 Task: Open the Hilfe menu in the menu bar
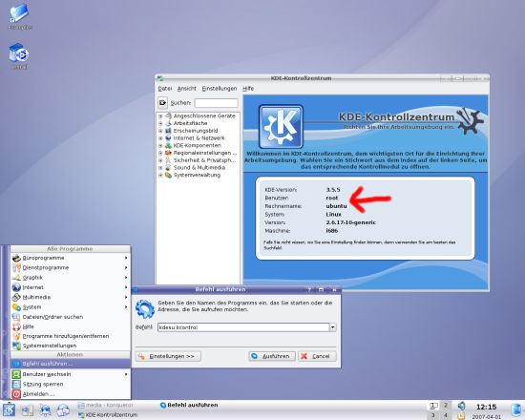point(248,89)
